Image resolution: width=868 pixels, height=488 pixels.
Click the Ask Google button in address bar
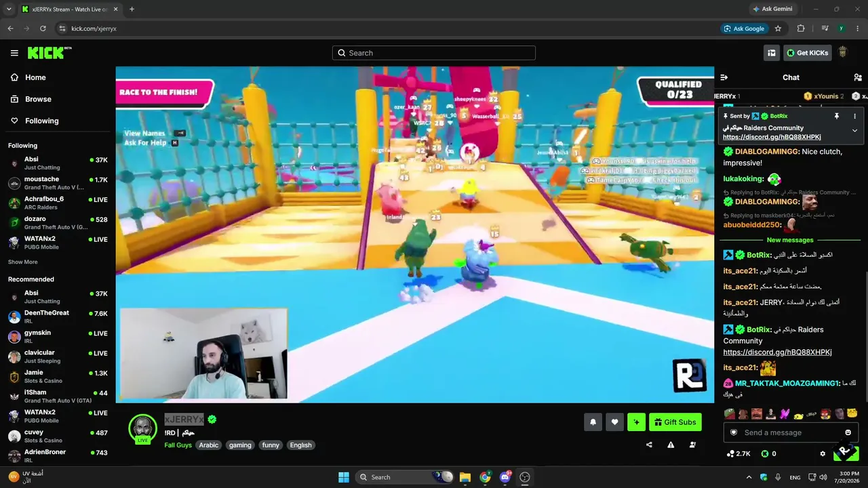tap(744, 28)
